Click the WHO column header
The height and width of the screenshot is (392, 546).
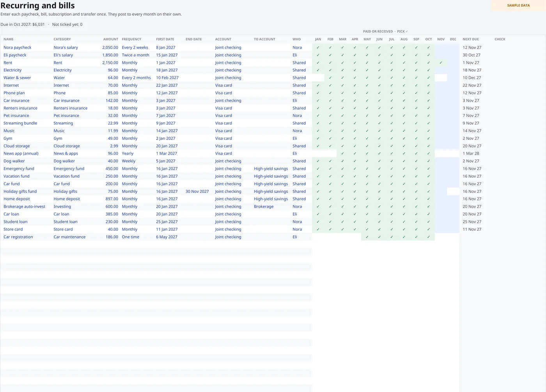(x=297, y=39)
